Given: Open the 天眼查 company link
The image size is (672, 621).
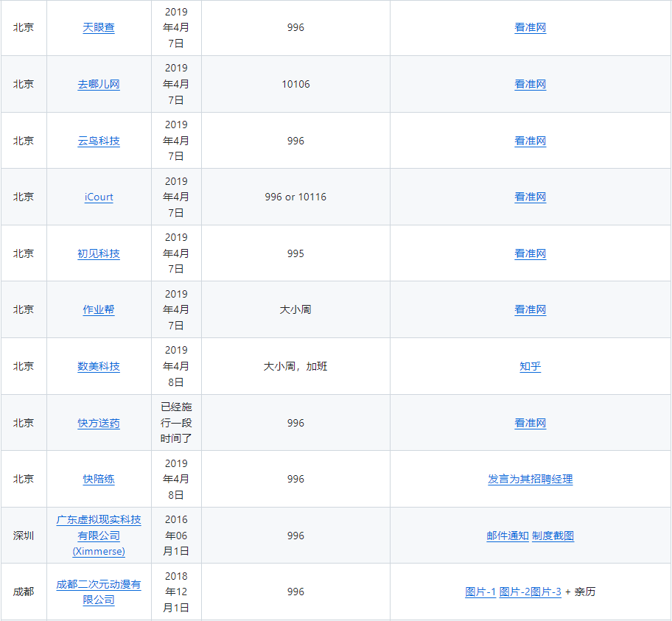Looking at the screenshot, I should coord(99,27).
